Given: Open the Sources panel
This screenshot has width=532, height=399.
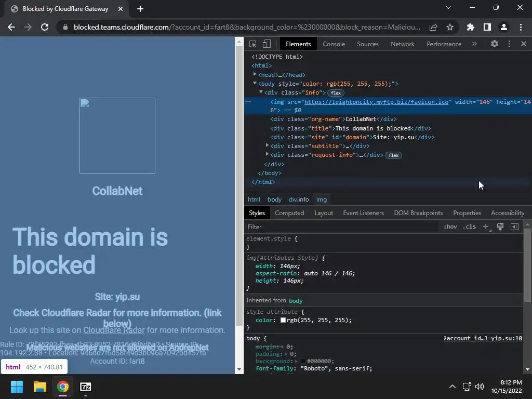Looking at the screenshot, I should pos(368,44).
